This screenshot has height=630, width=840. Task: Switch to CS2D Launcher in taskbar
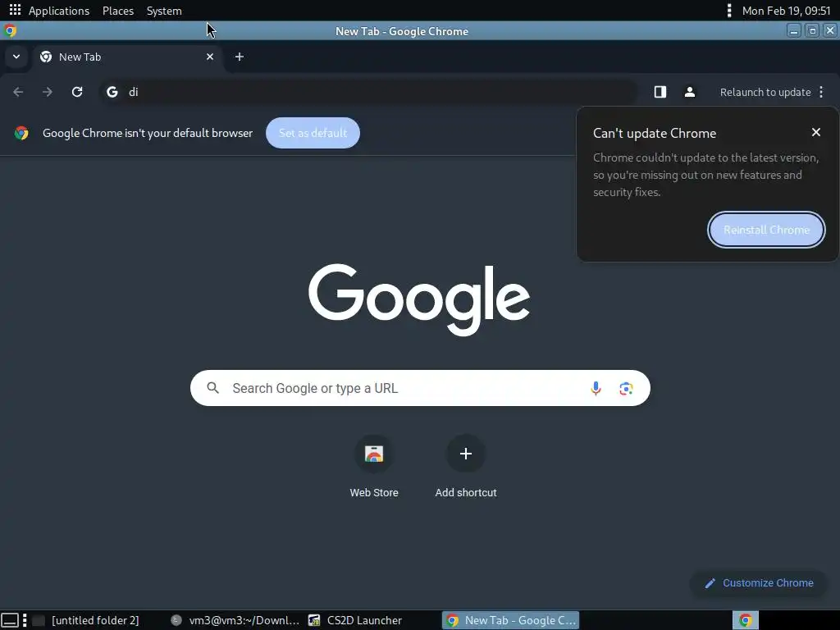pyautogui.click(x=356, y=620)
